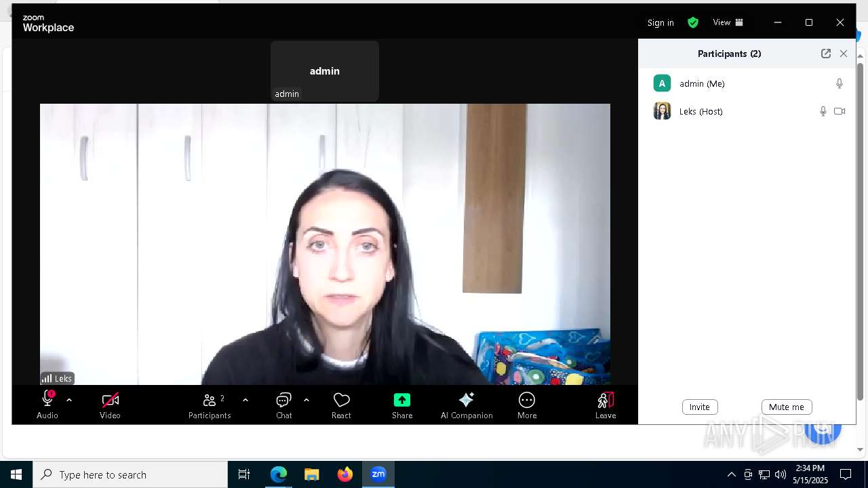
Task: Open the volume control in system tray
Action: point(781,474)
